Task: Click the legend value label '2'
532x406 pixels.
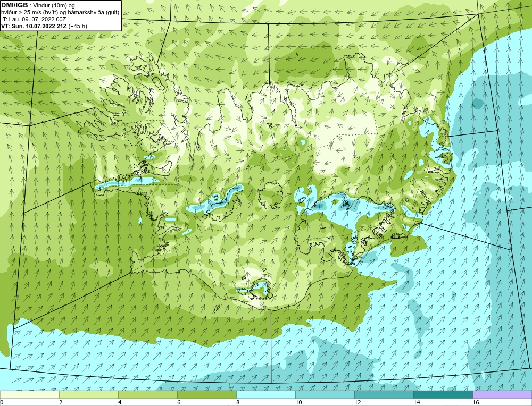Action: coord(61,402)
